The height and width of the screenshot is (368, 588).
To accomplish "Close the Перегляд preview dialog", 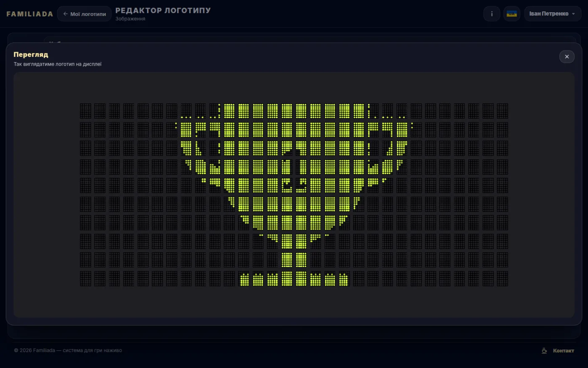I will coord(567,56).
